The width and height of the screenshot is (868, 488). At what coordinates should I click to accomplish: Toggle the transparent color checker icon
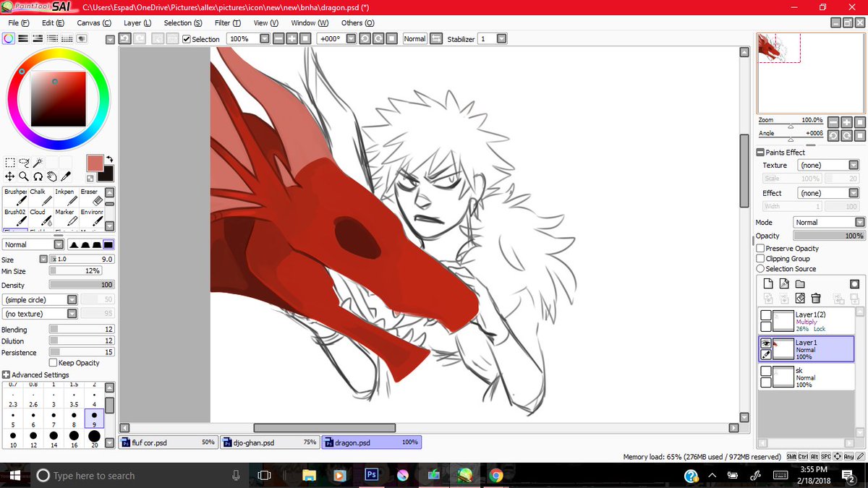[91, 177]
